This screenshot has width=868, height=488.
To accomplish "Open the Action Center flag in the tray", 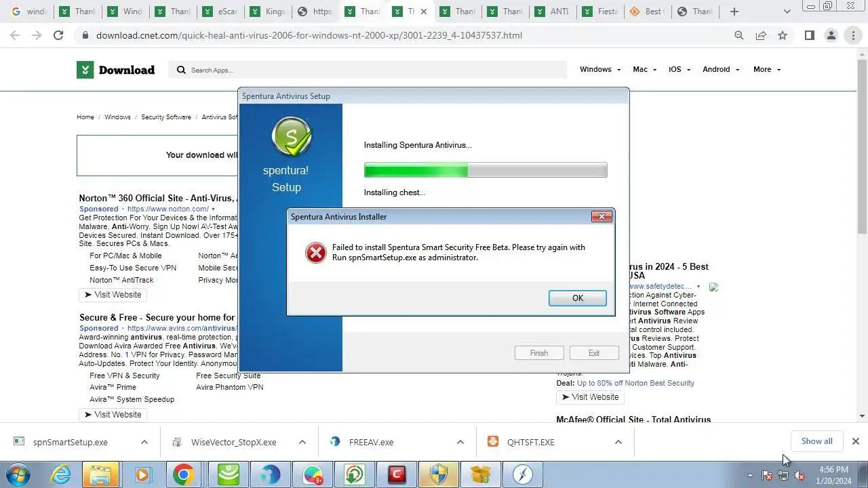I will point(767,475).
